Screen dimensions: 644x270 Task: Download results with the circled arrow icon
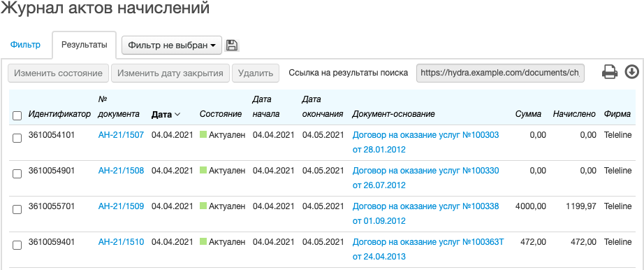(631, 72)
